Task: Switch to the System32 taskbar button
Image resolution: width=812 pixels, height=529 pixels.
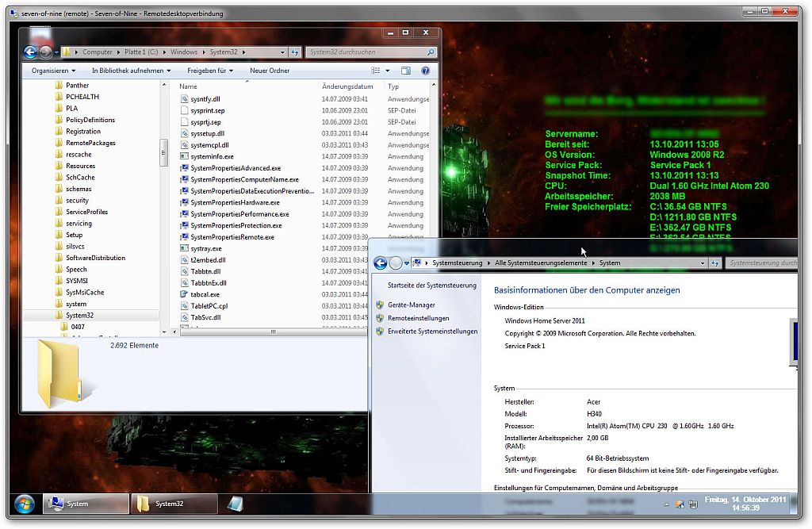Action: [x=174, y=504]
